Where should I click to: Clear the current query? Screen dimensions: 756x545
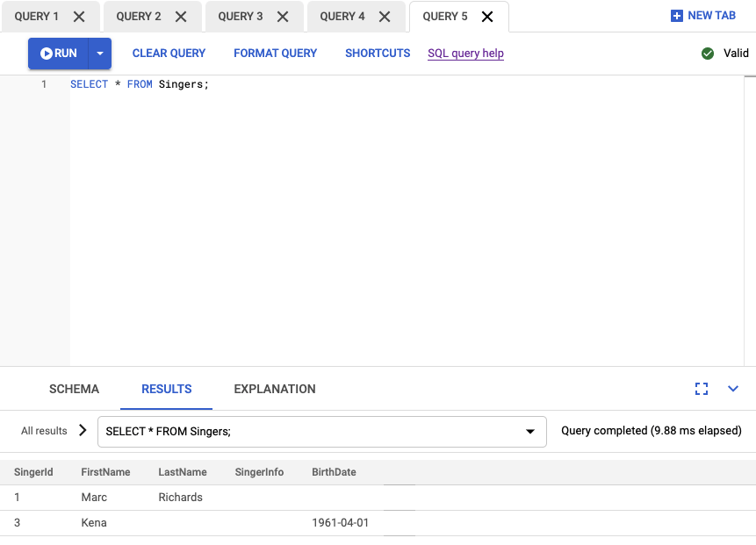(169, 53)
